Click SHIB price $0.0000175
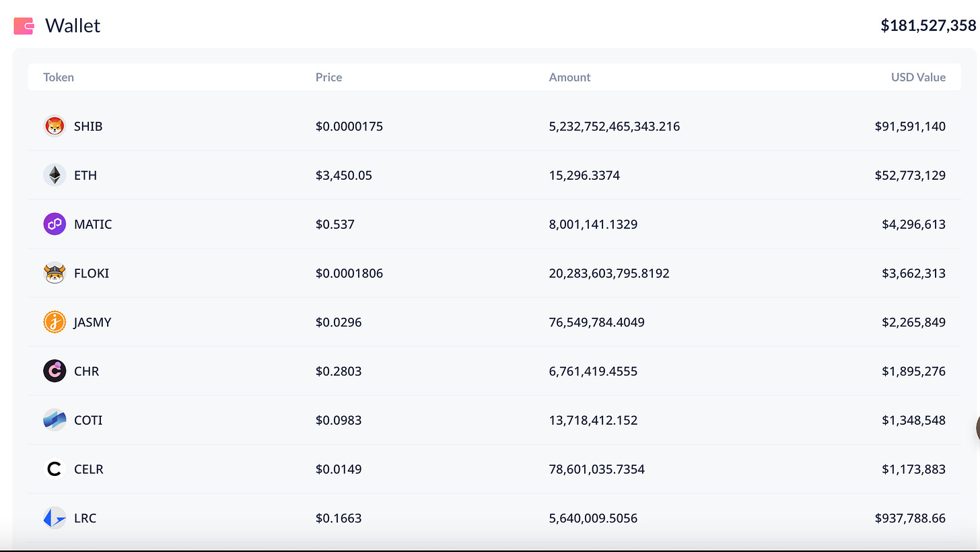Viewport: 980px width, 552px height. (x=349, y=126)
